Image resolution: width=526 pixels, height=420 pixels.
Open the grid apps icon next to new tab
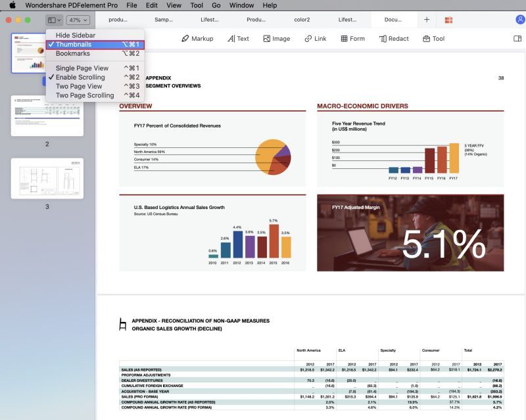point(449,20)
